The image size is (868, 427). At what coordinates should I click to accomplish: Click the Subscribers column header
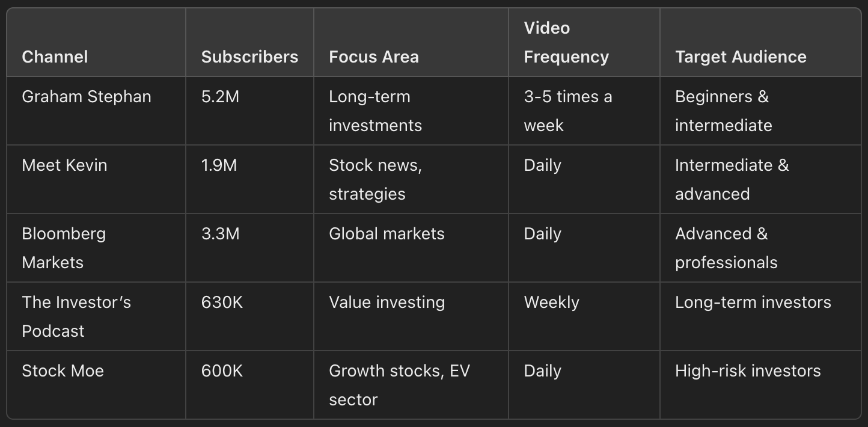pyautogui.click(x=249, y=57)
